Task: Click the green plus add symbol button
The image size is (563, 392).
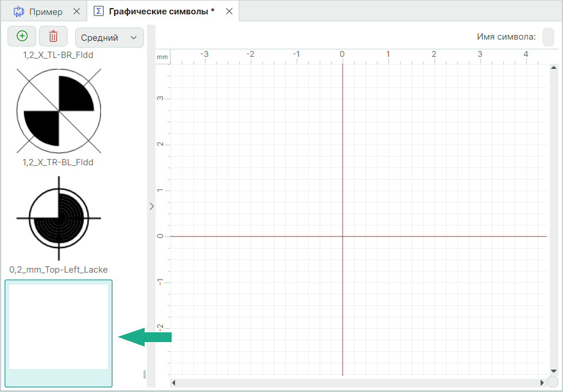Action: (22, 36)
